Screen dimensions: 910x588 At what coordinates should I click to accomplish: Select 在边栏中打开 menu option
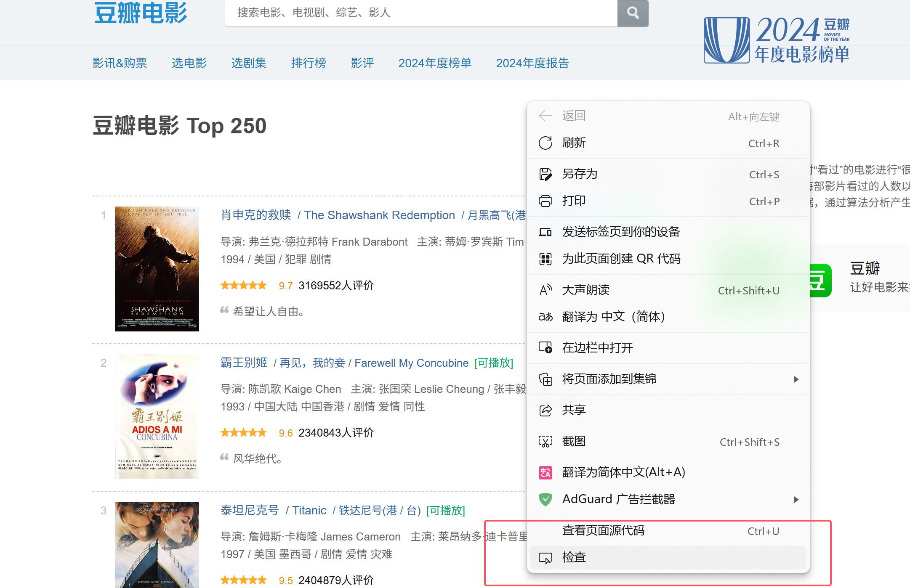point(597,348)
